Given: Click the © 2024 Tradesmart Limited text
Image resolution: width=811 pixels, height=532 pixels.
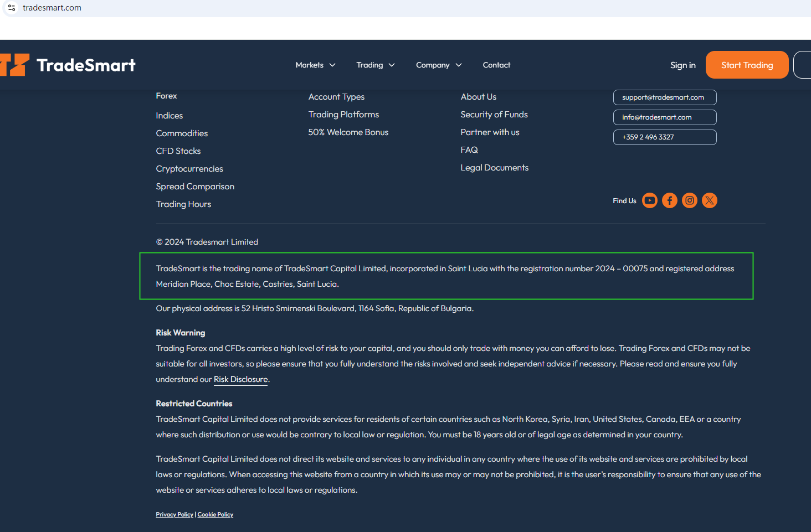Looking at the screenshot, I should [207, 242].
